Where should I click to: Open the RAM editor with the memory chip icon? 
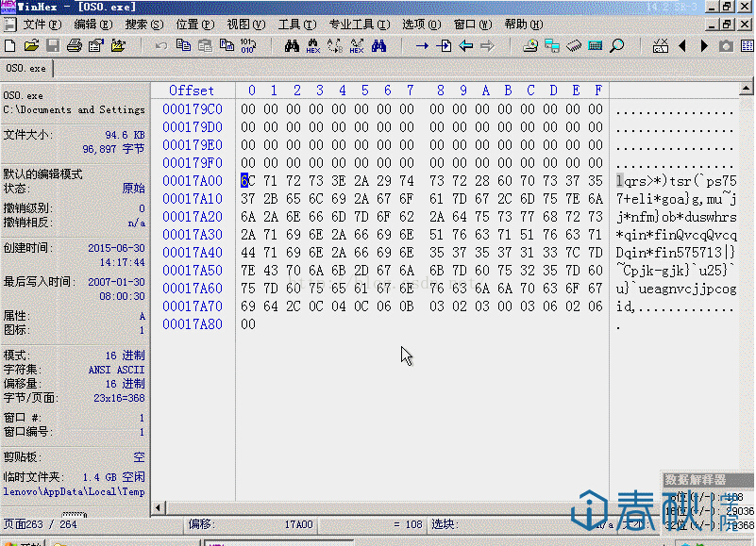(574, 46)
